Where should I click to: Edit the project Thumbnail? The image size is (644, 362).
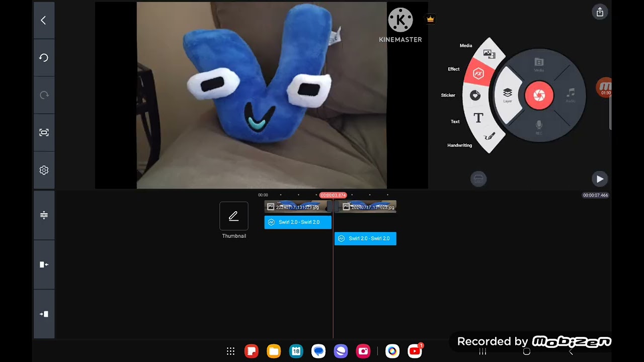pyautogui.click(x=234, y=216)
